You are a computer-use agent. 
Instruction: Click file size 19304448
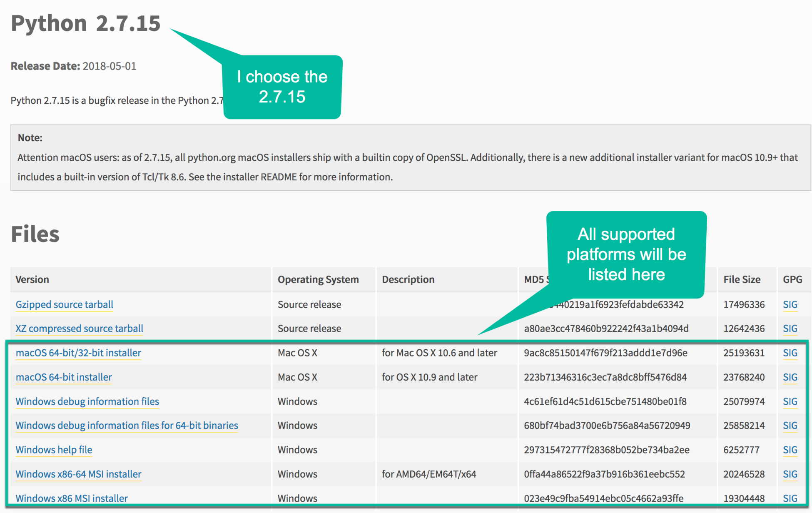point(744,498)
